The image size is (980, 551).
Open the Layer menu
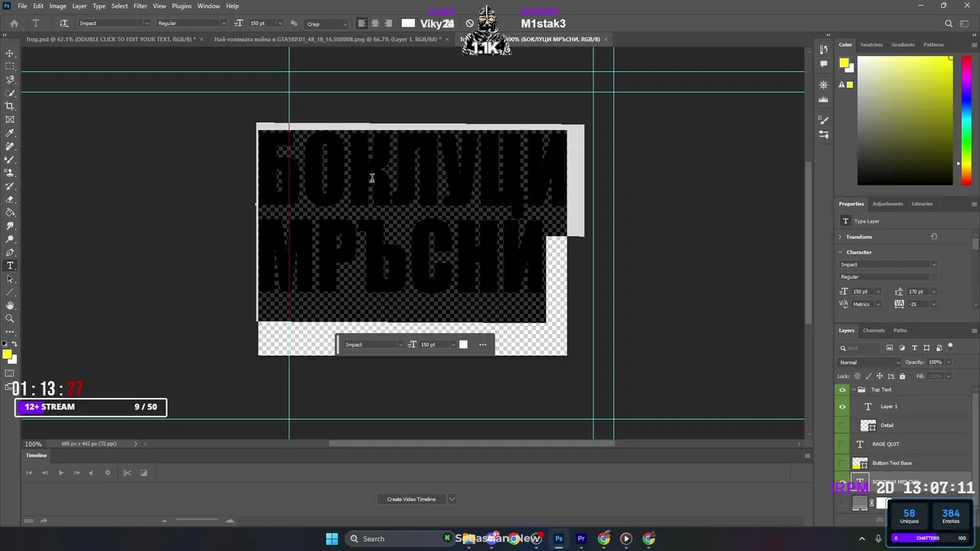pos(79,6)
